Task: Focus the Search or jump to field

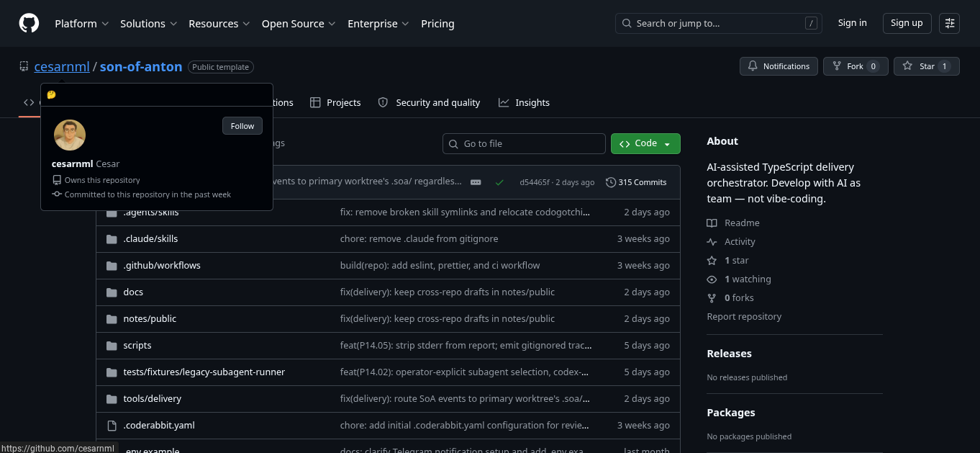Action: pyautogui.click(x=719, y=23)
